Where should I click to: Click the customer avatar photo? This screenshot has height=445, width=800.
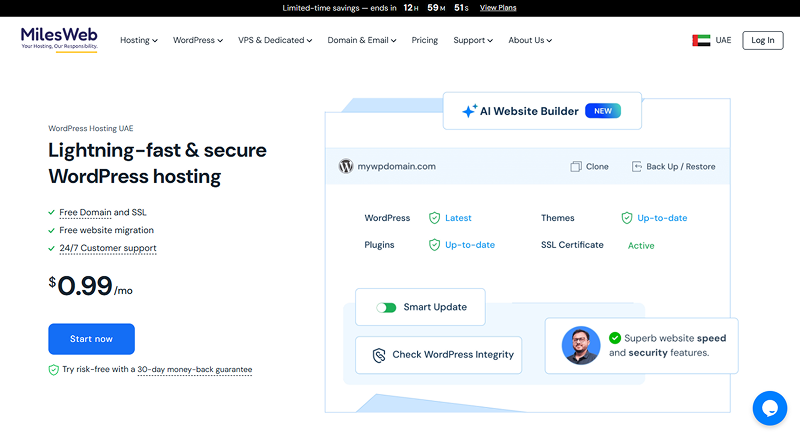click(581, 345)
